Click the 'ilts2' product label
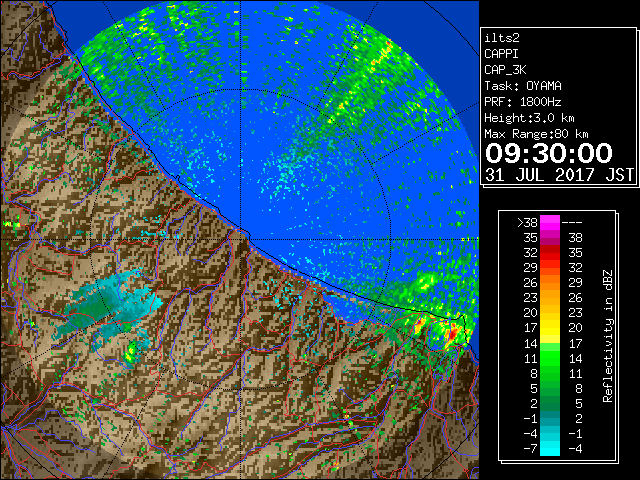Viewport: 640px width, 480px height. tap(502, 38)
